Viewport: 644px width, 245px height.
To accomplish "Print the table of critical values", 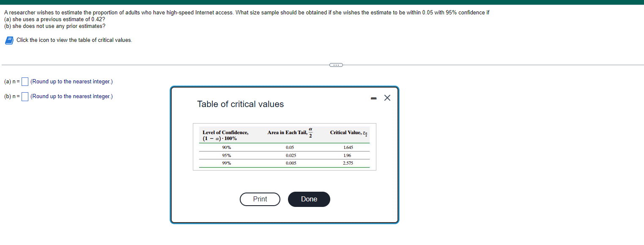I will [x=260, y=199].
